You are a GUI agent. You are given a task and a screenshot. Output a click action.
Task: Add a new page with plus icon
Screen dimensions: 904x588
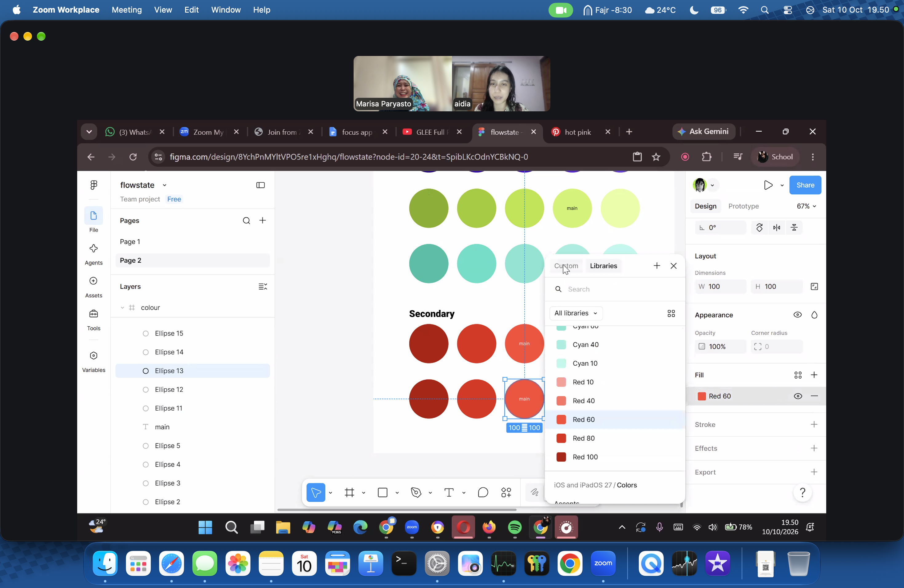(263, 221)
